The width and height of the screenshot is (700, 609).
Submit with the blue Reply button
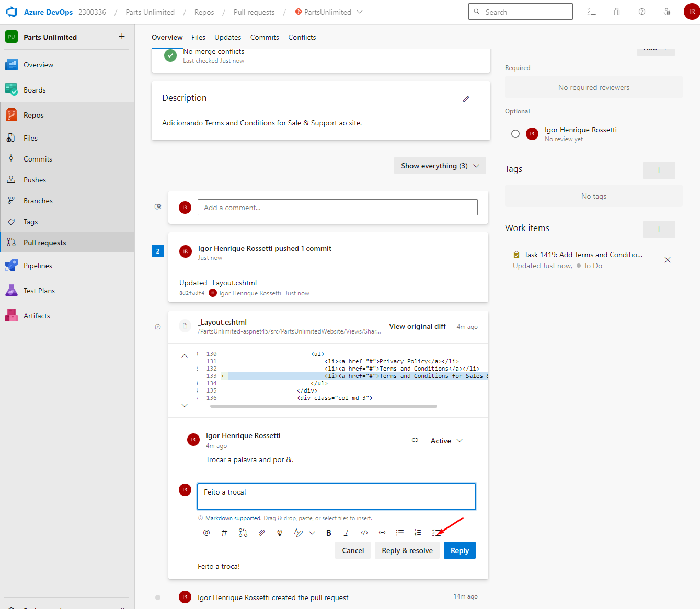click(460, 550)
